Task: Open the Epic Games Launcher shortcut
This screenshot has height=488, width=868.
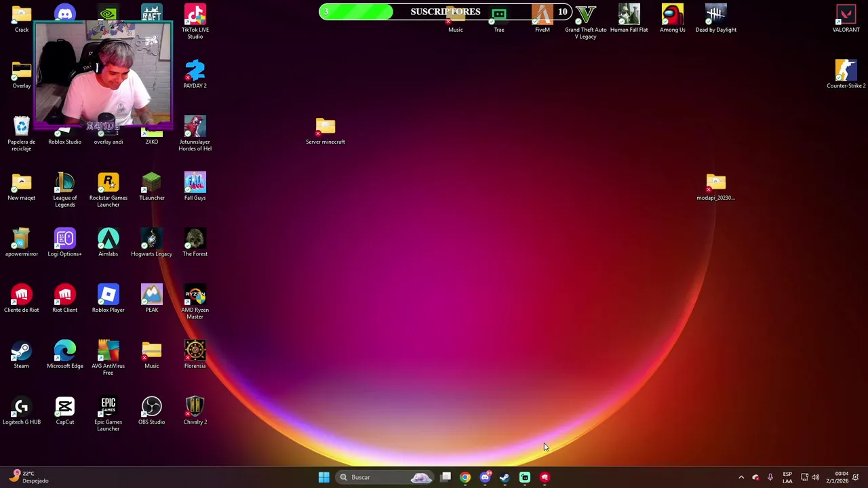Action: (x=108, y=414)
